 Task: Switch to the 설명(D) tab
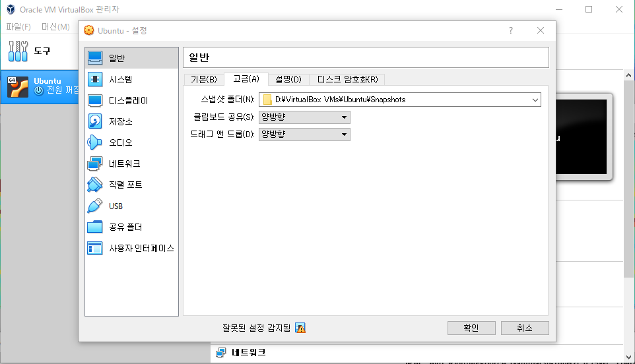pos(288,79)
